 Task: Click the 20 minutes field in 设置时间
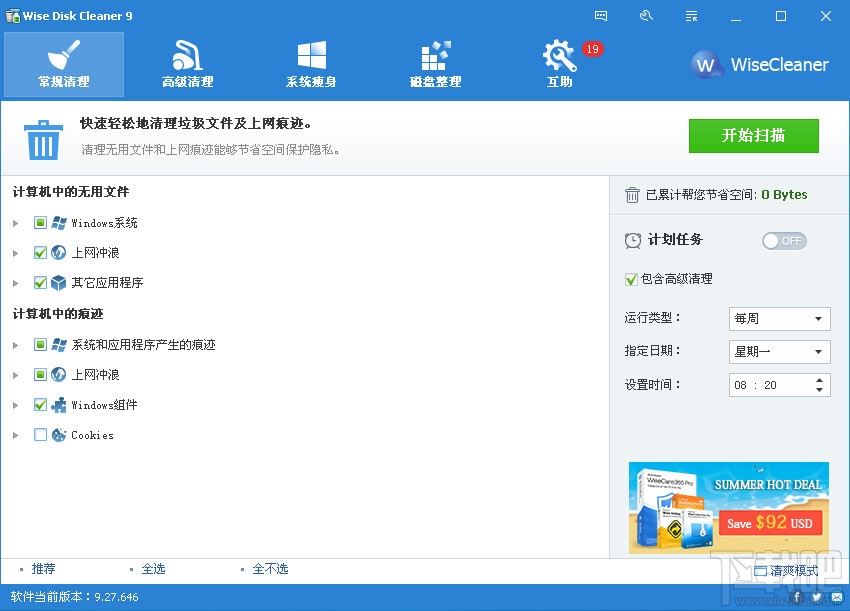point(770,385)
